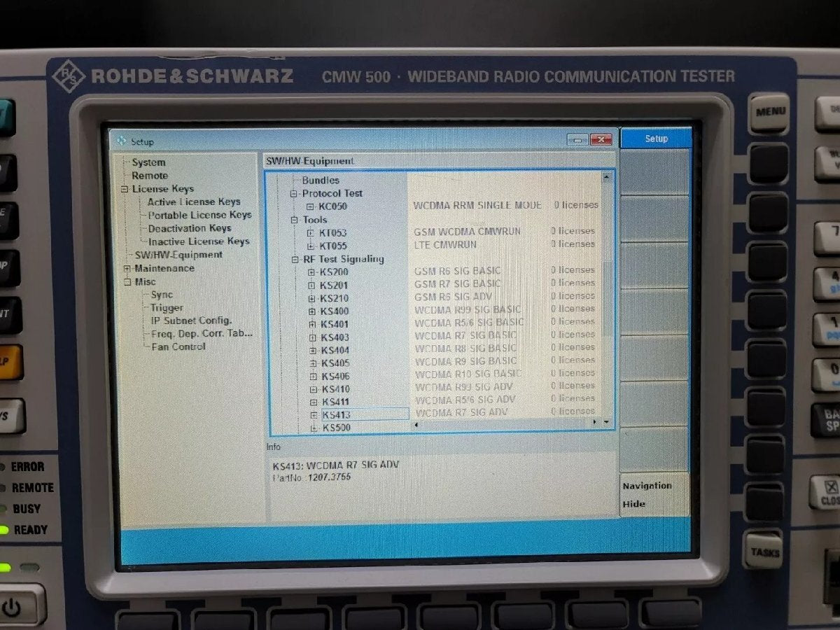Expand the KS400 node
Screen dimensions: 840x630
pos(312,311)
